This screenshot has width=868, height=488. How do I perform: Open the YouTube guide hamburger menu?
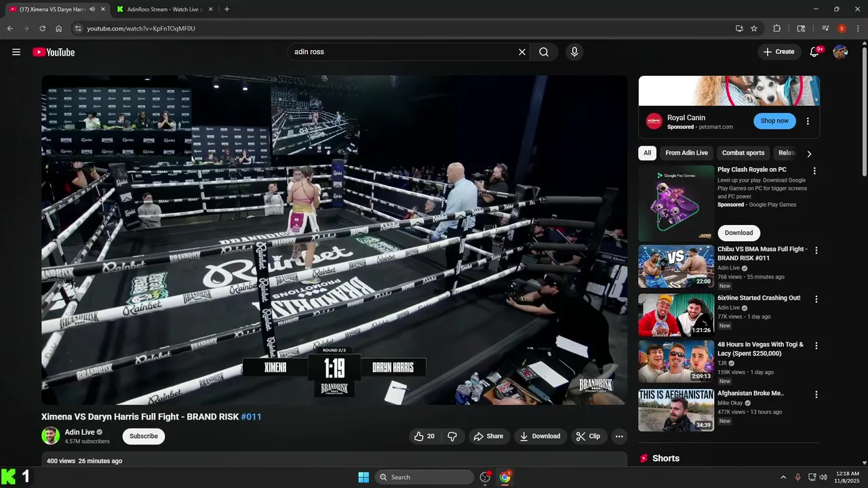16,52
